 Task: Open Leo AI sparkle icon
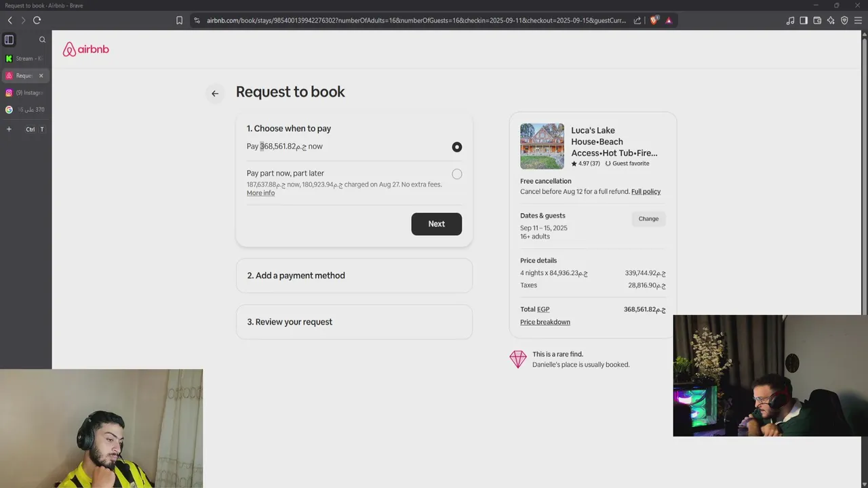pyautogui.click(x=831, y=20)
